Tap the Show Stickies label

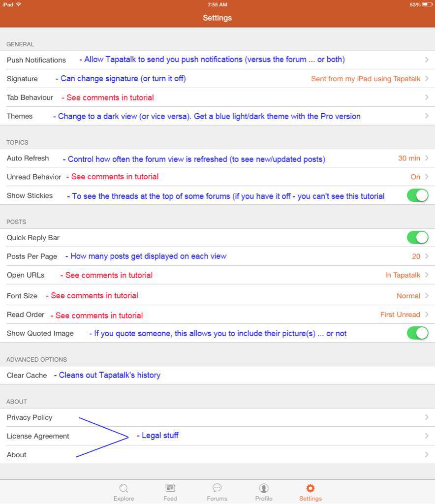30,195
